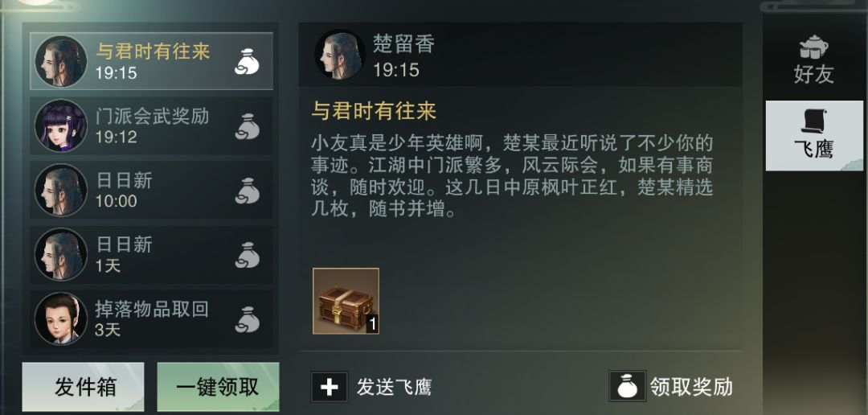Select 门派会武奖励 mail at 19:12

[151, 126]
